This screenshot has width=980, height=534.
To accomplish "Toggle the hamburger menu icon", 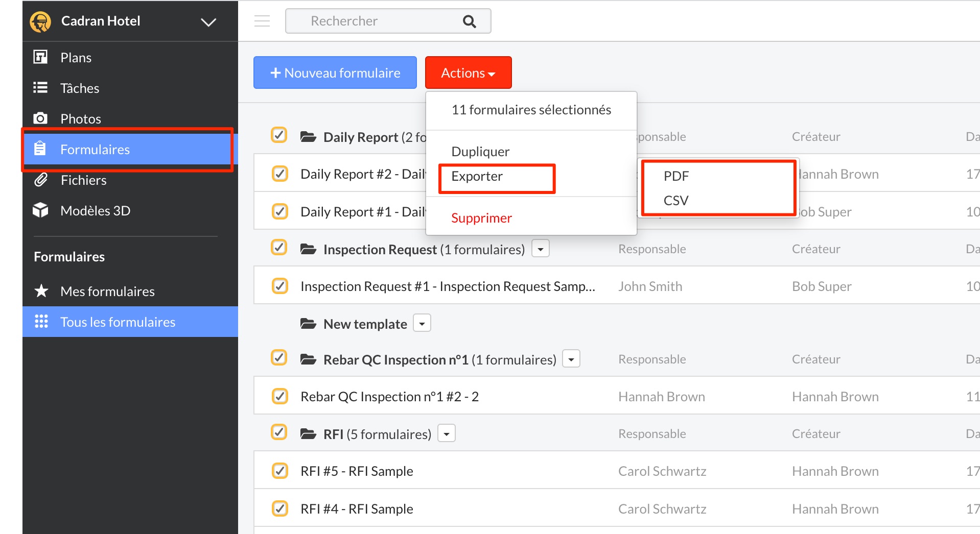I will (x=262, y=21).
